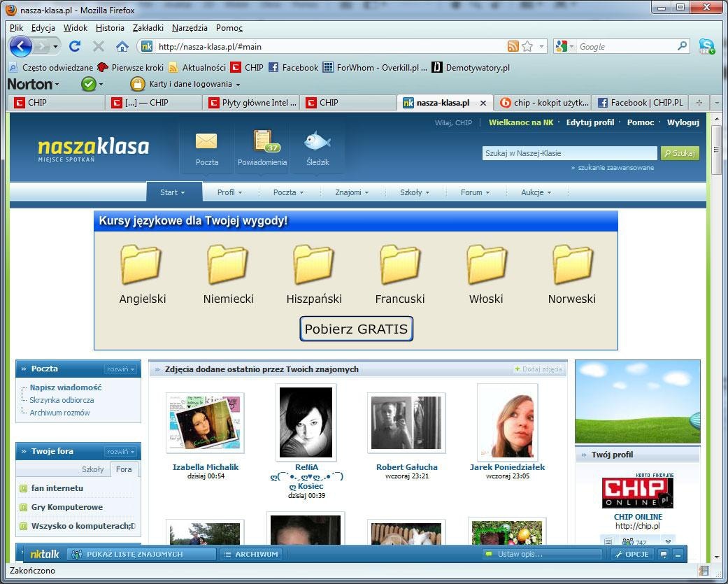Click the nktalk chat window icon
The image size is (728, 584).
664,555
